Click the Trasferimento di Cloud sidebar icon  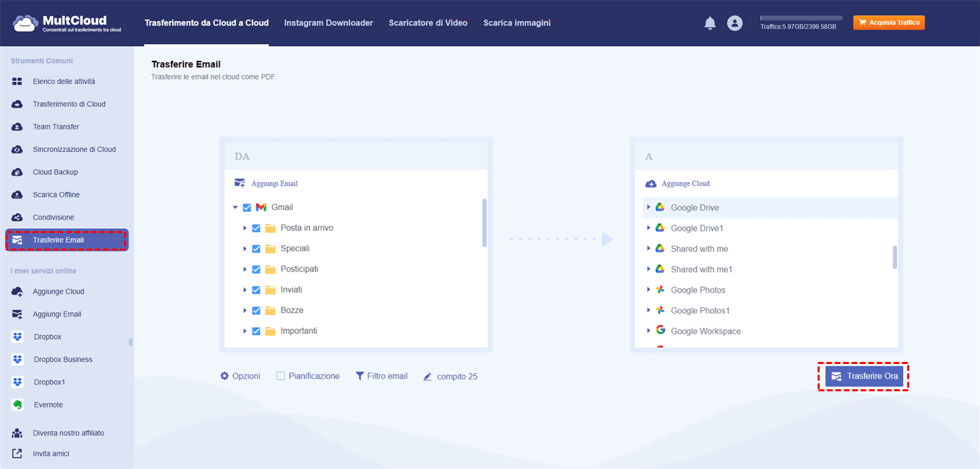(x=17, y=104)
